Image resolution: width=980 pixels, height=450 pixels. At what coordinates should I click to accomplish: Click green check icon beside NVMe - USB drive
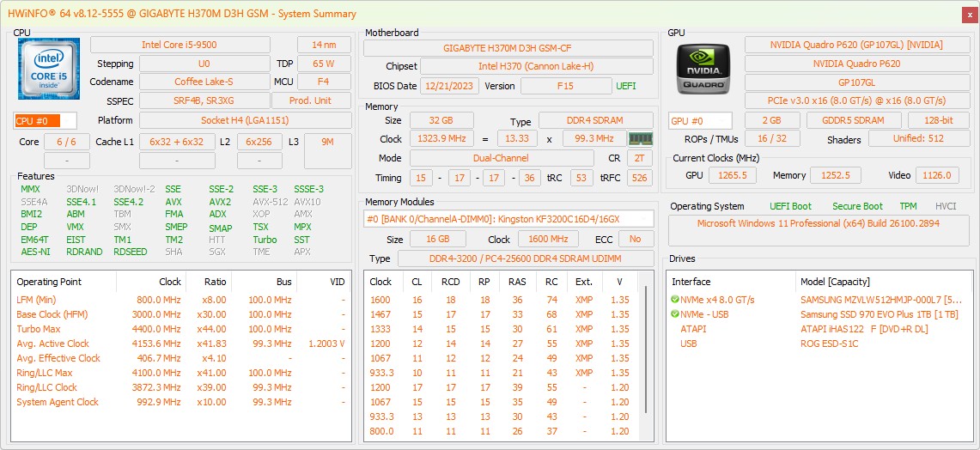(x=675, y=314)
